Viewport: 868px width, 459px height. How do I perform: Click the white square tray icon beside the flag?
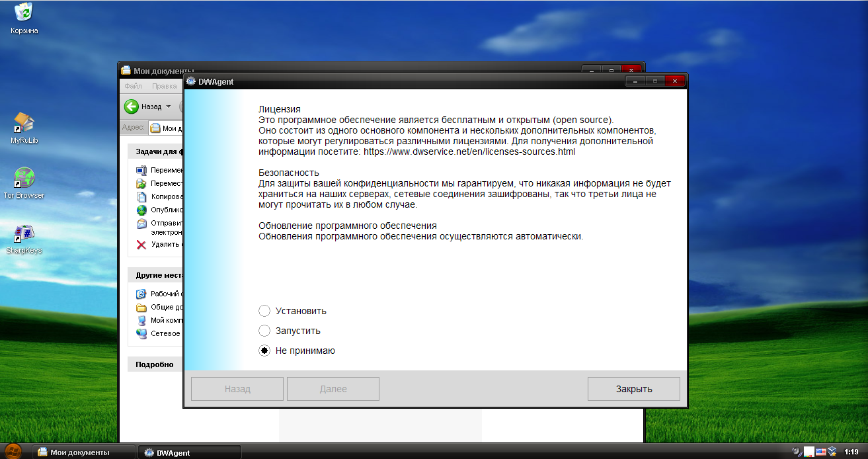click(x=809, y=452)
